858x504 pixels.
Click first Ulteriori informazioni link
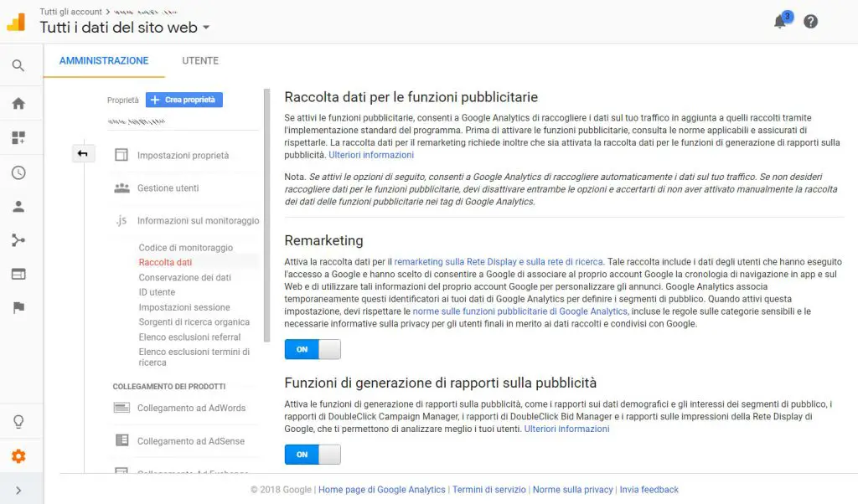tap(371, 155)
